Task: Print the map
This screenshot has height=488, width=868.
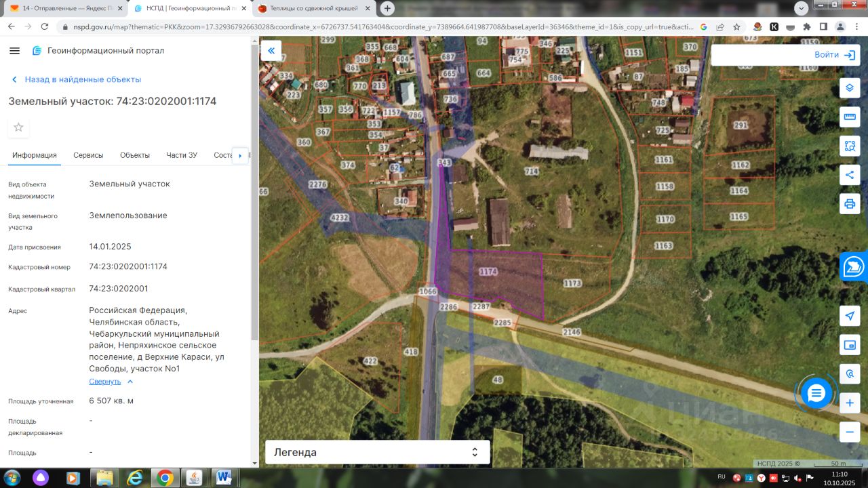Action: click(850, 203)
